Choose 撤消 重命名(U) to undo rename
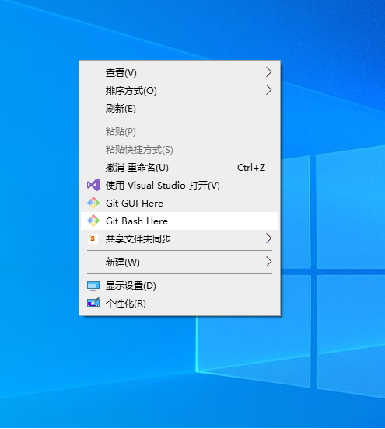This screenshot has height=429, width=385. pyautogui.click(x=180, y=167)
